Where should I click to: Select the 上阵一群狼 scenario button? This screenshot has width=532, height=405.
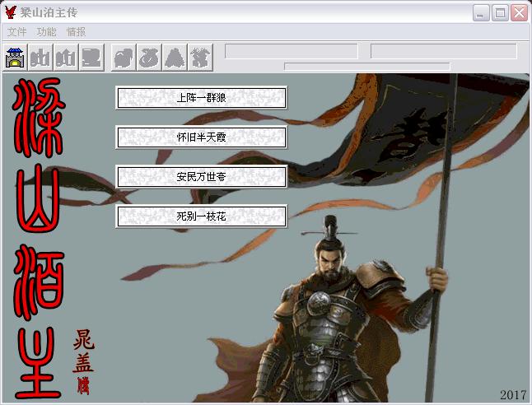pyautogui.click(x=201, y=98)
